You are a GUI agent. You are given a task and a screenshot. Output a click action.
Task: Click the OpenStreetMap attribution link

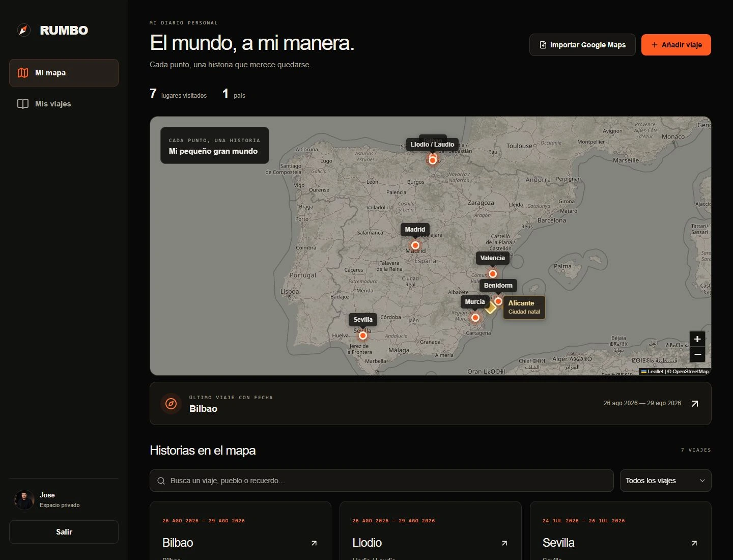[690, 372]
